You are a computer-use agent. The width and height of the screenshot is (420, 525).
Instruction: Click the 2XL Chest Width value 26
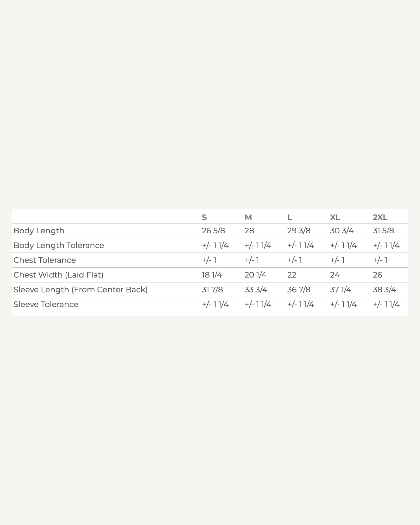377,275
